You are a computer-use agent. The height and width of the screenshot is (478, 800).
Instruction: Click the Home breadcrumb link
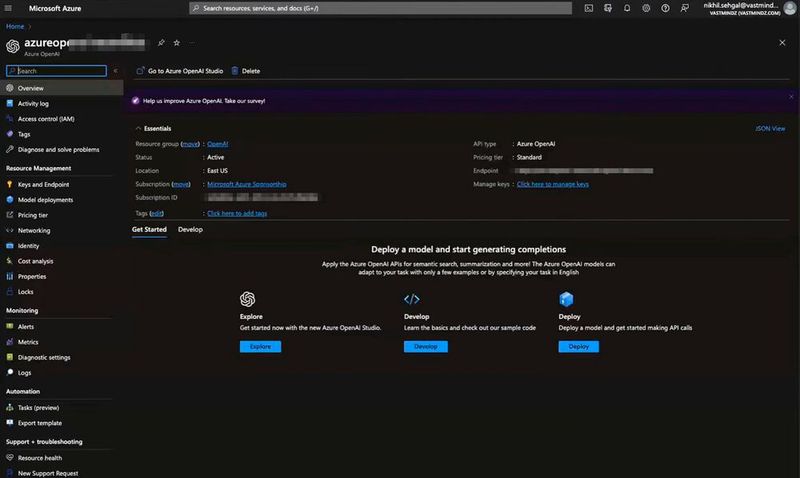pos(15,27)
